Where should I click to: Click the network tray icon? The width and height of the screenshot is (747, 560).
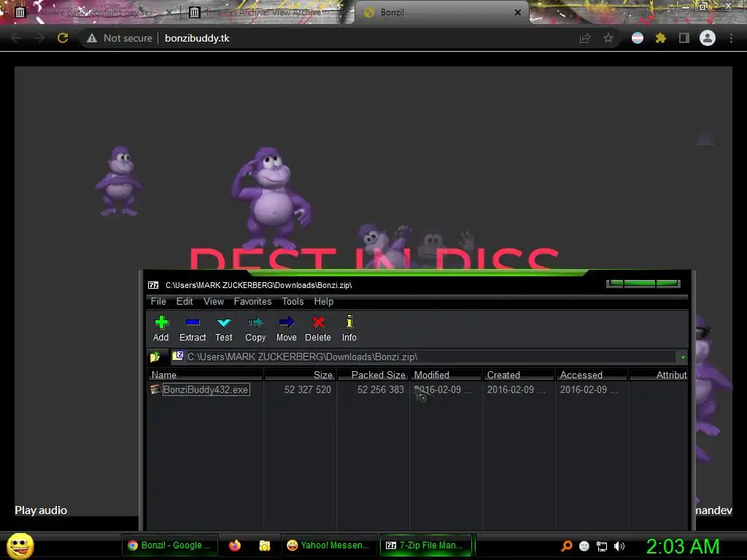tap(602, 546)
